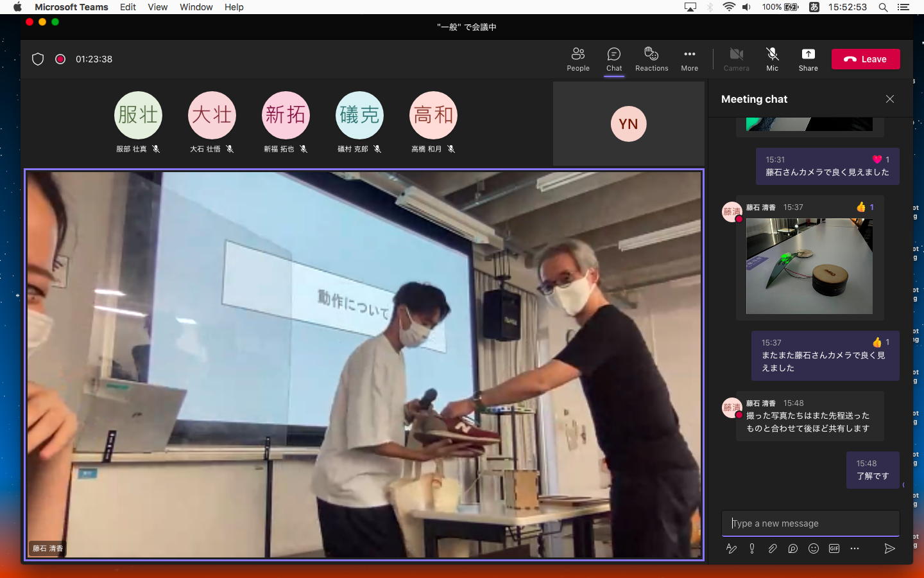Screen dimensions: 924x578
Task: Click 藤石 清香's avatar beside 15:48 message
Action: pos(732,407)
